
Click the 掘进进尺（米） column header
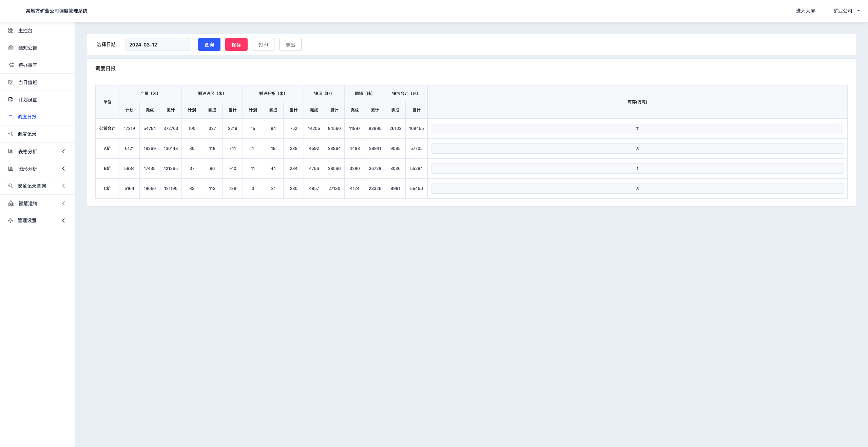pos(211,94)
